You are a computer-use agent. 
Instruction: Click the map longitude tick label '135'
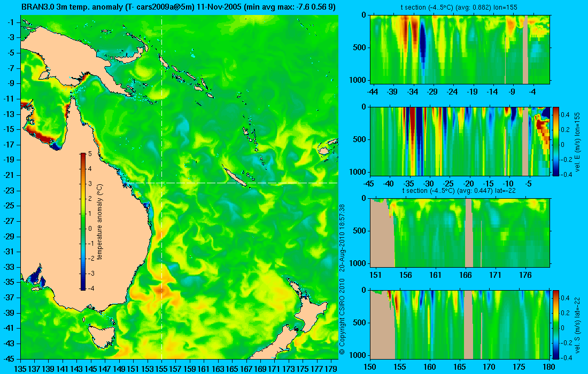[20, 369]
